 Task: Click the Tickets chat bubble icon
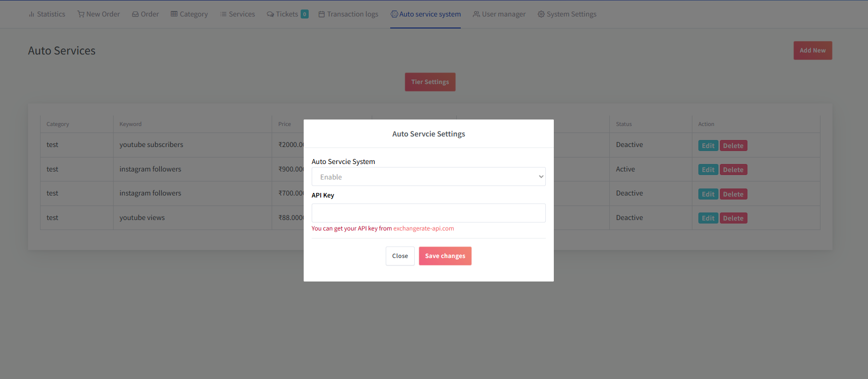(270, 14)
